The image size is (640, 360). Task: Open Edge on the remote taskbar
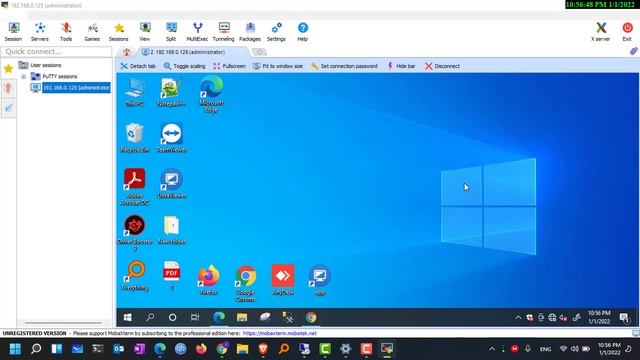click(219, 317)
